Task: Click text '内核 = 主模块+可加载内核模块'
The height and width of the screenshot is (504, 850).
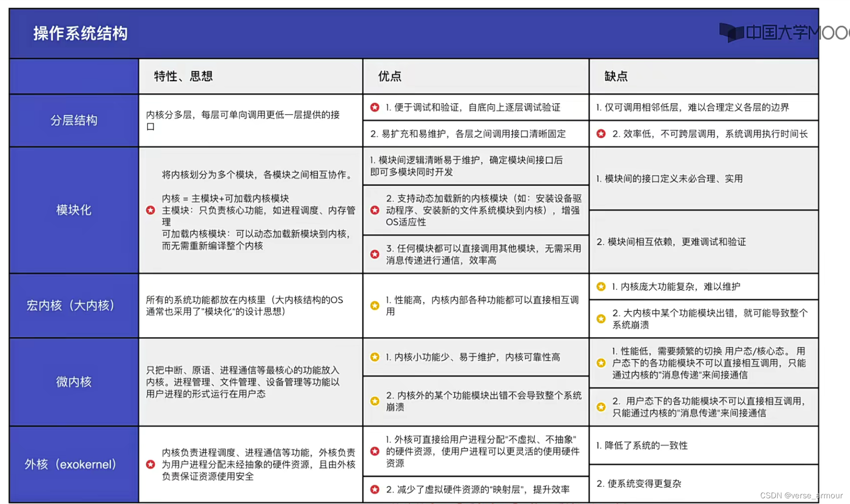Action: coord(225,198)
